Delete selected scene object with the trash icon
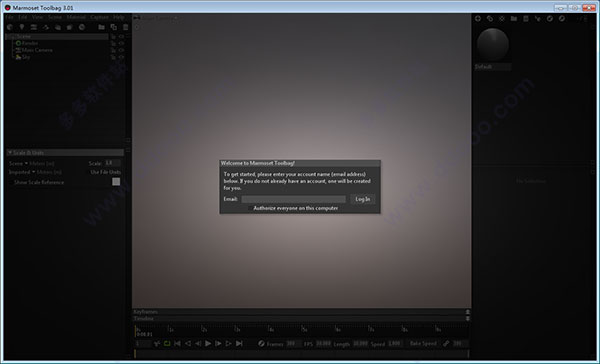 coord(126,27)
